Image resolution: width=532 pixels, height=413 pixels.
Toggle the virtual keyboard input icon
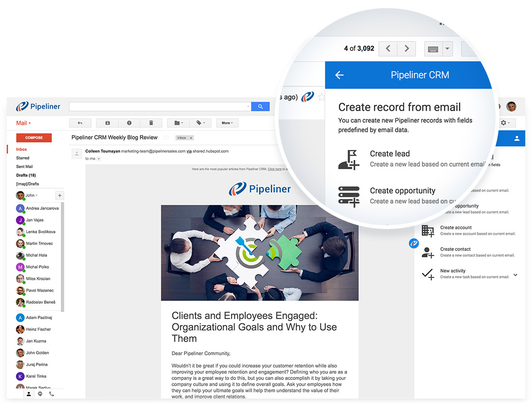(x=434, y=48)
